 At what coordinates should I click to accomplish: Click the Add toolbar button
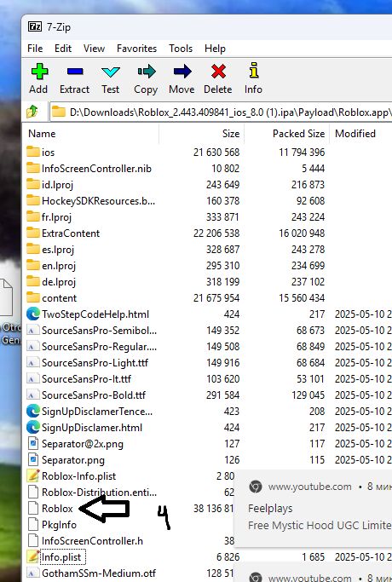click(38, 79)
